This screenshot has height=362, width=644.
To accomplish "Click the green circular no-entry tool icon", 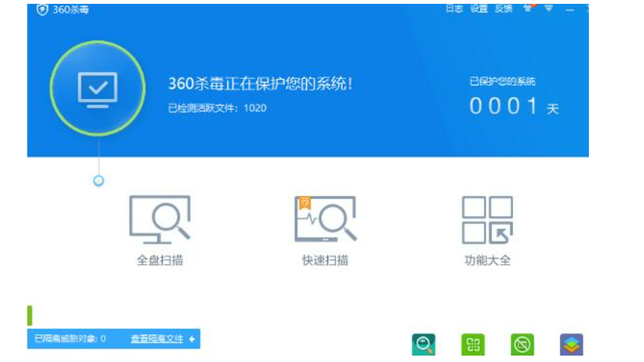I will coord(522,345).
